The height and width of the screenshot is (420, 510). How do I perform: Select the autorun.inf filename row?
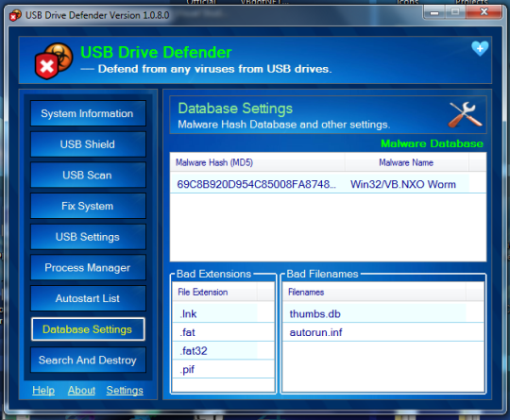click(383, 332)
